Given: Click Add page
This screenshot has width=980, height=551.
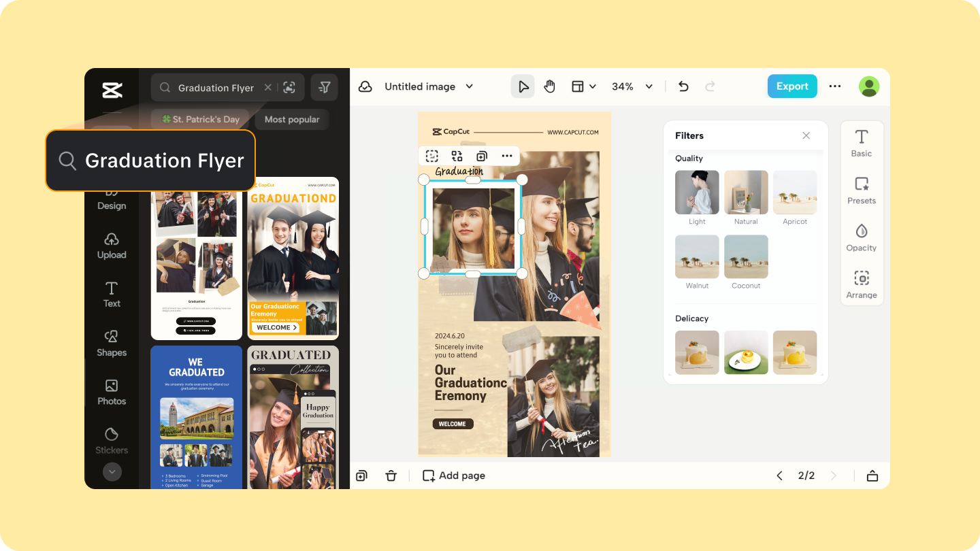Looking at the screenshot, I should (x=454, y=475).
